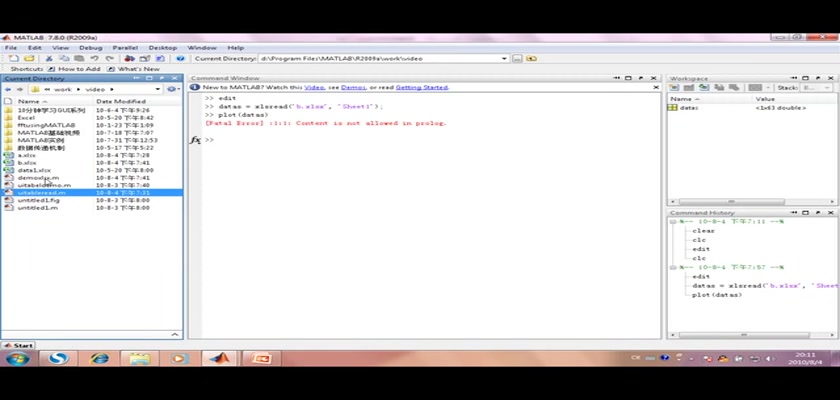This screenshot has width=840, height=400.
Task: Open the Parallel menu
Action: pos(125,48)
